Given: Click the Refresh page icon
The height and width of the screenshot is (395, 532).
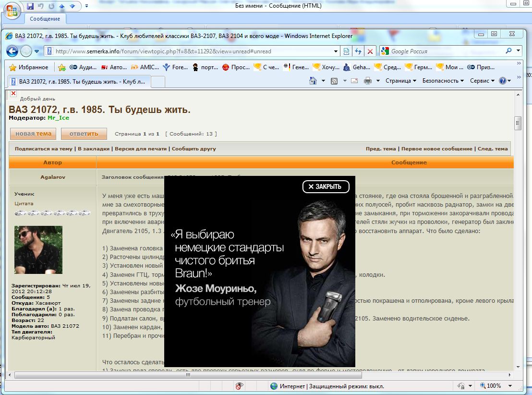Looking at the screenshot, I should coord(358,51).
